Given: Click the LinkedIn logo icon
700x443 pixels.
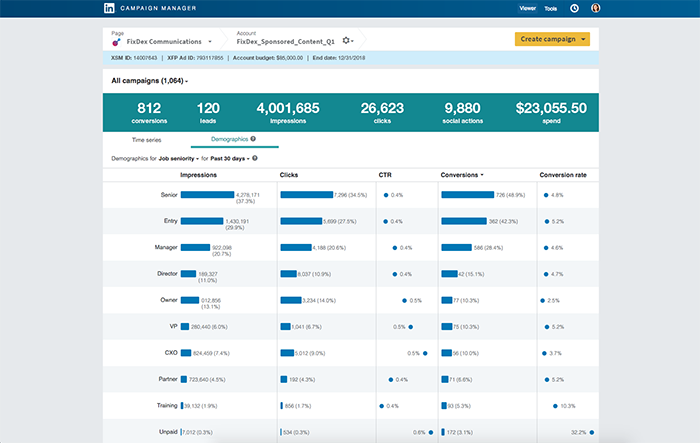Looking at the screenshot, I should click(109, 8).
